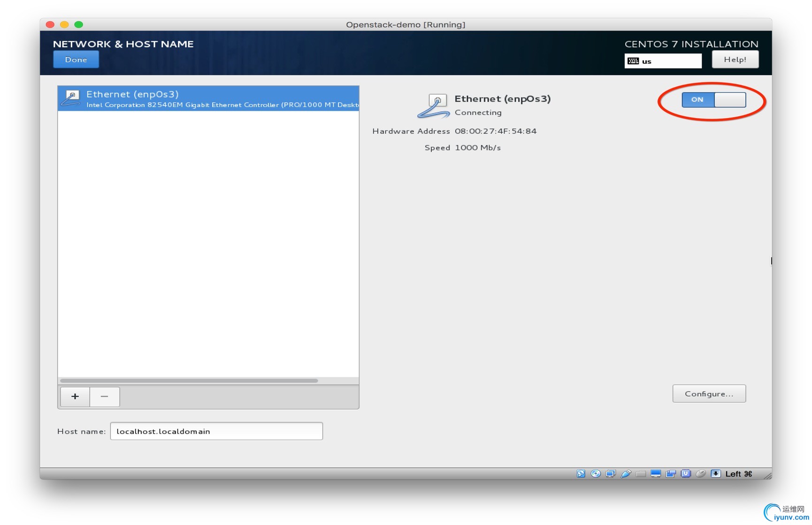This screenshot has height=525, width=812.
Task: Minimize the Openstack-demo window with yellow button
Action: coord(64,24)
